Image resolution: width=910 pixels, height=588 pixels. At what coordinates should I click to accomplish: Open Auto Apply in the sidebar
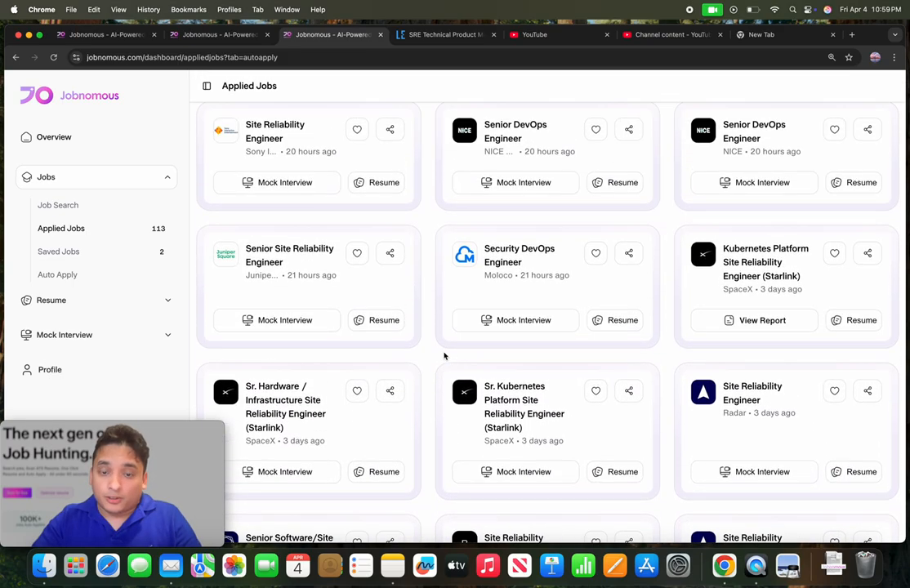[x=57, y=274]
